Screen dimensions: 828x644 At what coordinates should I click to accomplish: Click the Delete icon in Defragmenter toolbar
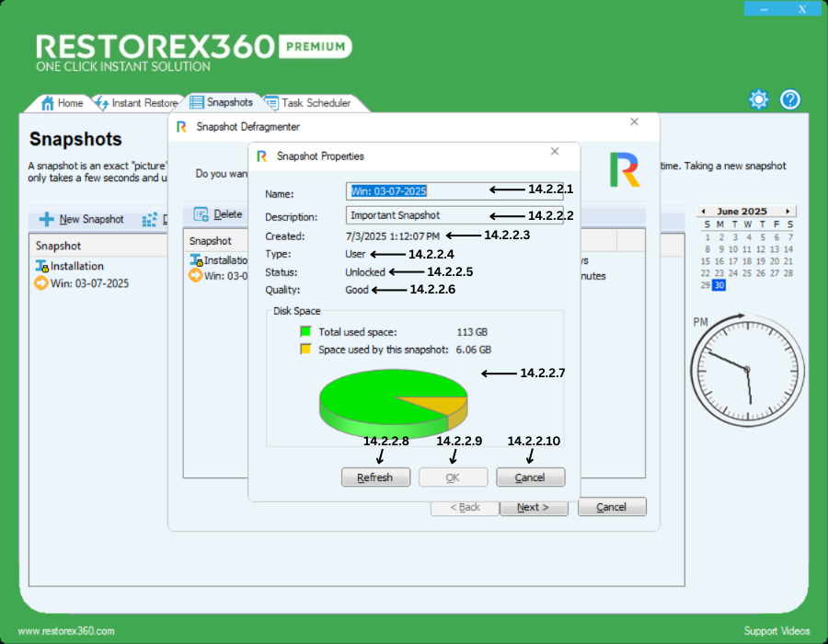pyautogui.click(x=201, y=214)
